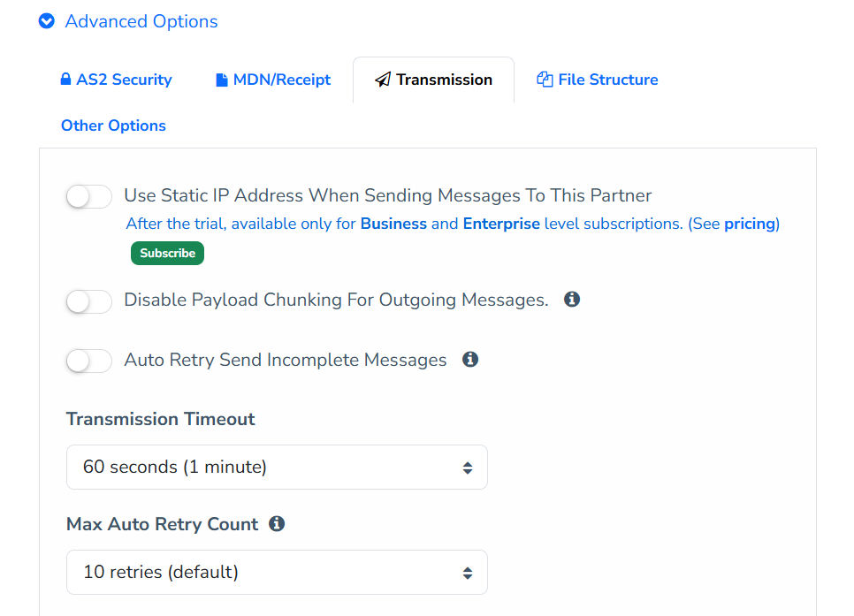Click the Advanced Options heading
854x616 pixels.
pyautogui.click(x=141, y=21)
